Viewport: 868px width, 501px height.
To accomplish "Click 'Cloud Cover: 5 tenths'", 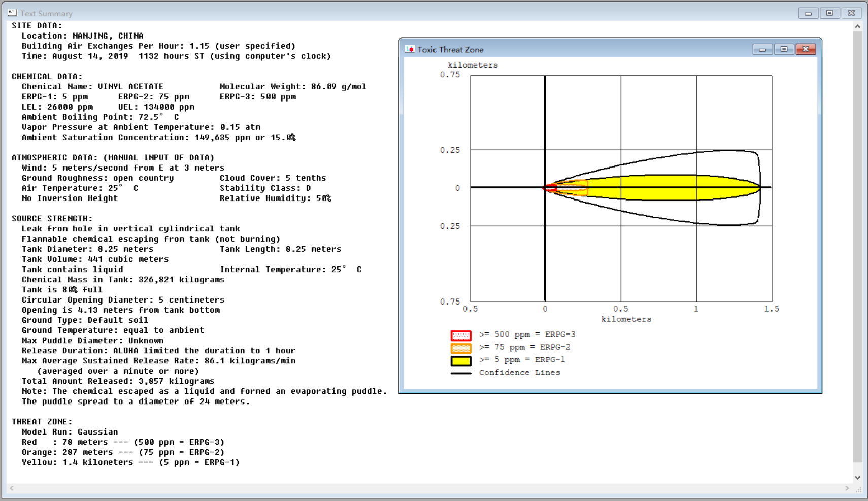I will click(x=273, y=178).
